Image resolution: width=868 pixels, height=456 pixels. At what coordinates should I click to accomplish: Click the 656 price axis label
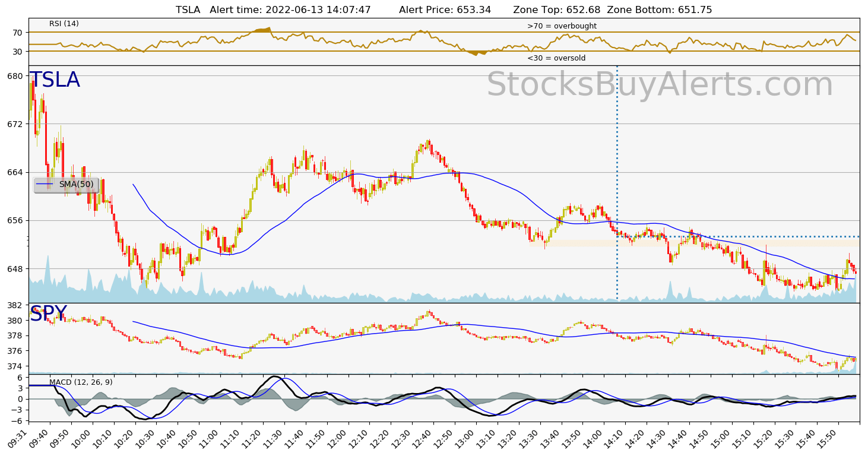pyautogui.click(x=15, y=220)
